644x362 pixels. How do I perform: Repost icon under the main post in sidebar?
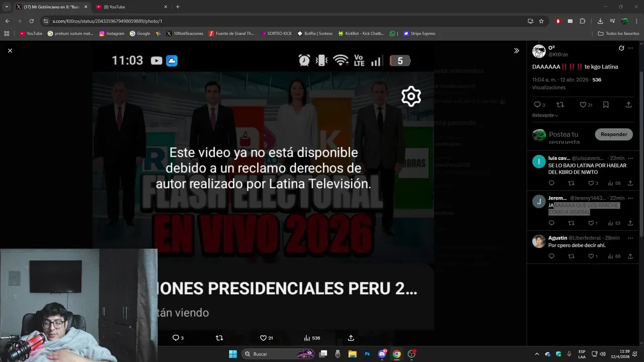(560, 105)
